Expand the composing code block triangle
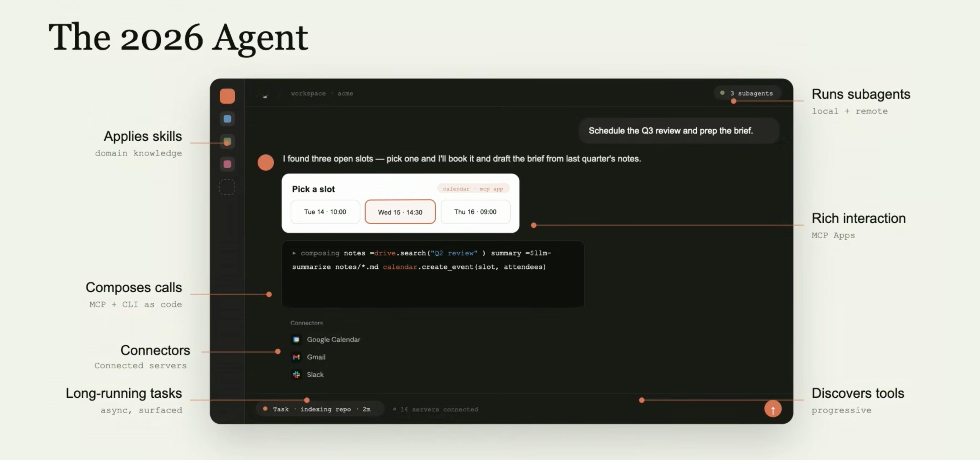The height and width of the screenshot is (460, 980). 294,253
